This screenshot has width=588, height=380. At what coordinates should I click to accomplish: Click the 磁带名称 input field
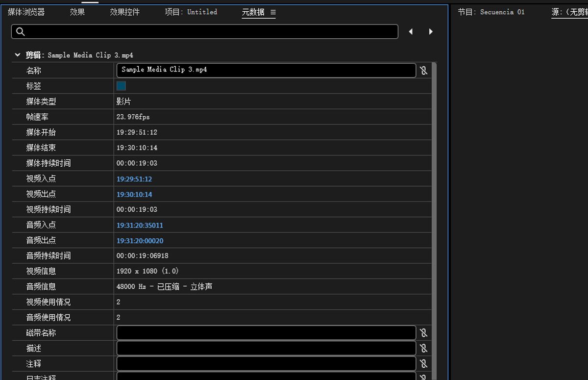(266, 333)
